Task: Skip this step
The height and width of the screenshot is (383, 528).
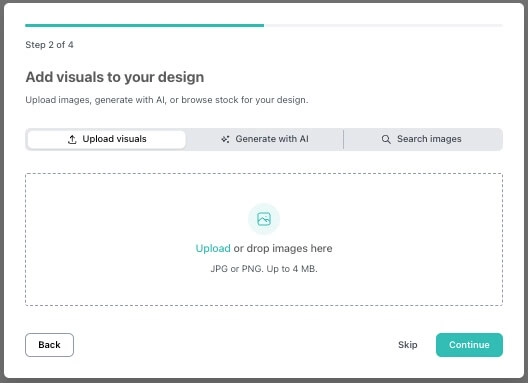Action: (407, 345)
